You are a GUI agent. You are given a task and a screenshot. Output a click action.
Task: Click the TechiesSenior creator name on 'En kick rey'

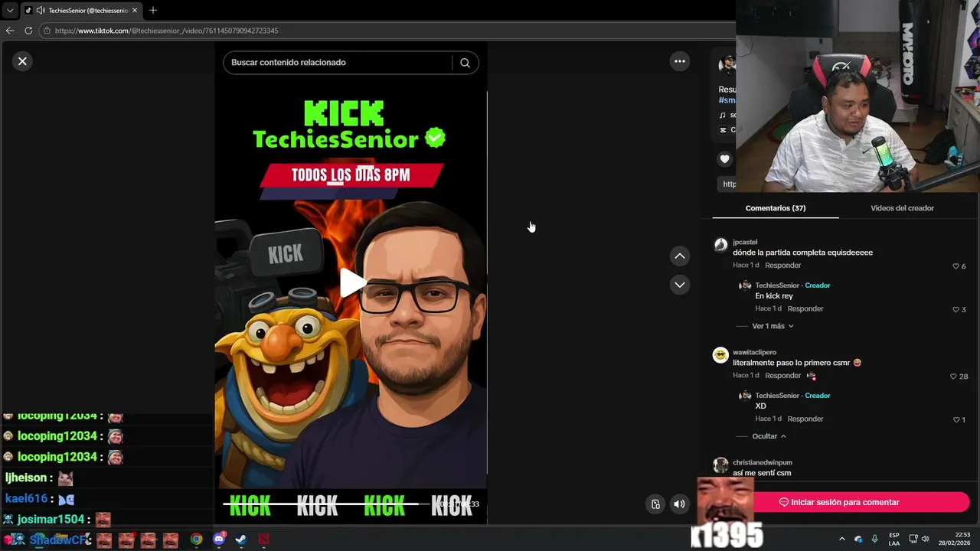(777, 285)
